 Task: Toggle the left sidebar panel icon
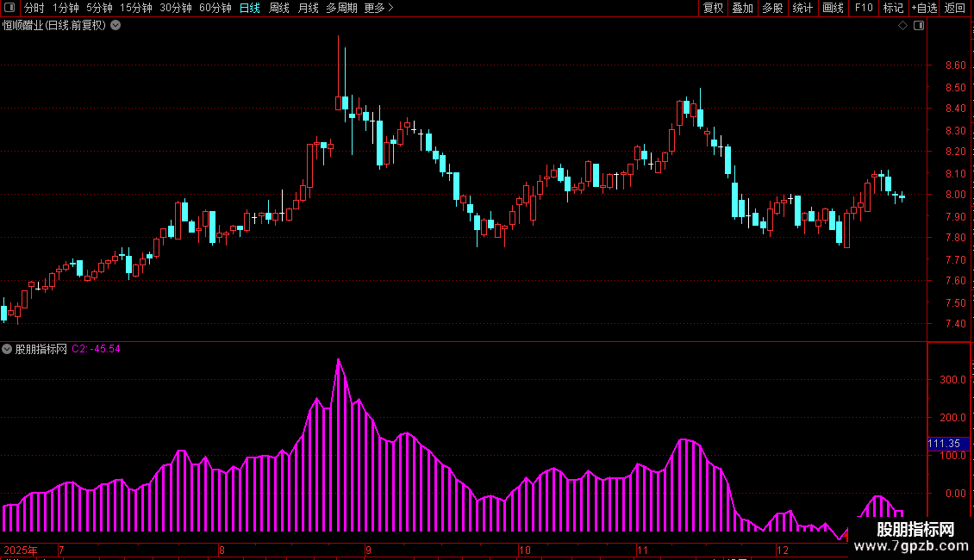9,8
